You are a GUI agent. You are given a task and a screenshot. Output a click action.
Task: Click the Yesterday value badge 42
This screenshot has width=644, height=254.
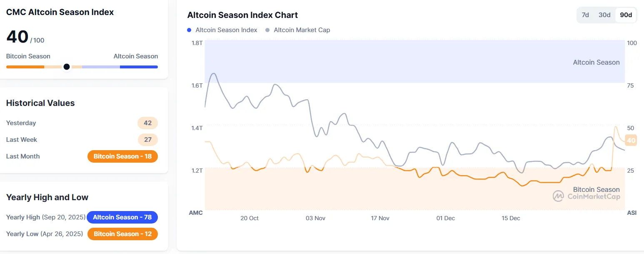[147, 123]
